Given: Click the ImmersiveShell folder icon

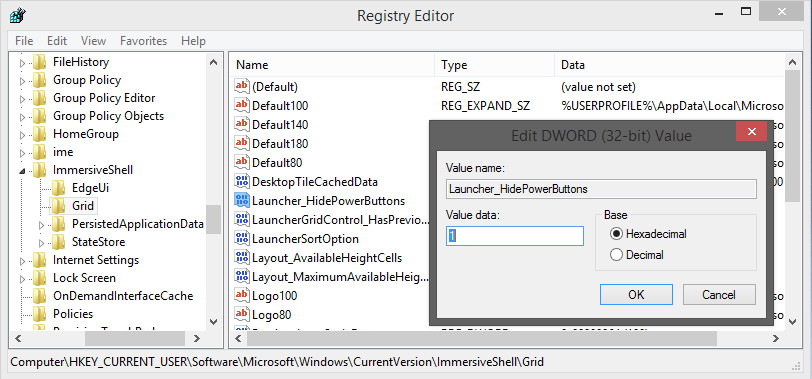Looking at the screenshot, I should [39, 170].
